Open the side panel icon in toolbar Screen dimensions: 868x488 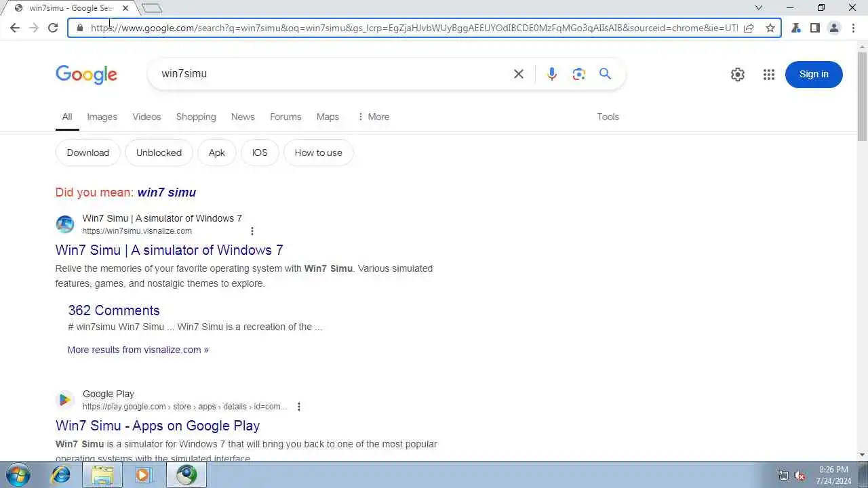[x=815, y=28]
